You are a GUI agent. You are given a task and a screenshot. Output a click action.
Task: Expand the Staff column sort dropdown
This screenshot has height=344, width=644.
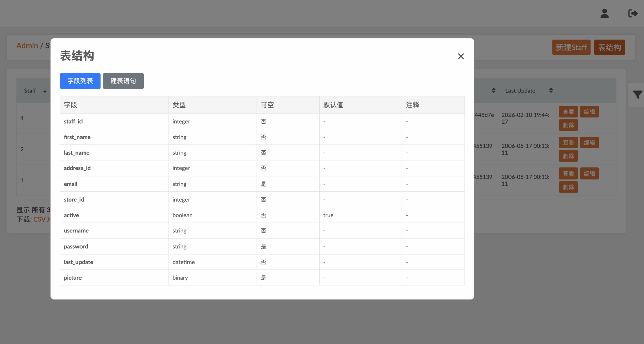tap(45, 91)
